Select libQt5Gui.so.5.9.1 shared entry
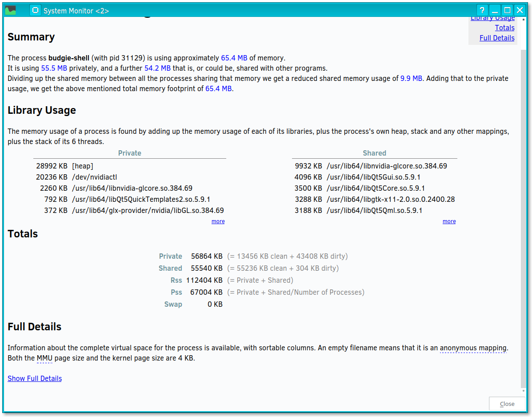Screen dimensions: 532x417 [x=375, y=177]
